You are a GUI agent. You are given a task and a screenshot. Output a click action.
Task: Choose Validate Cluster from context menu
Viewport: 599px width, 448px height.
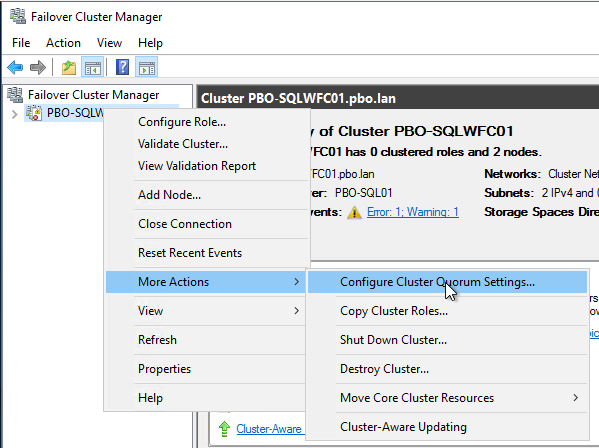click(x=183, y=144)
